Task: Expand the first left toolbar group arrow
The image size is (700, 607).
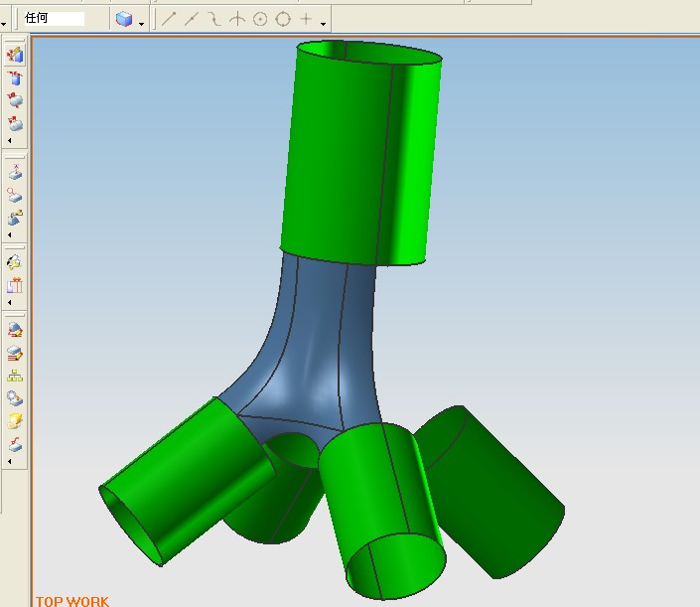Action: pyautogui.click(x=9, y=141)
